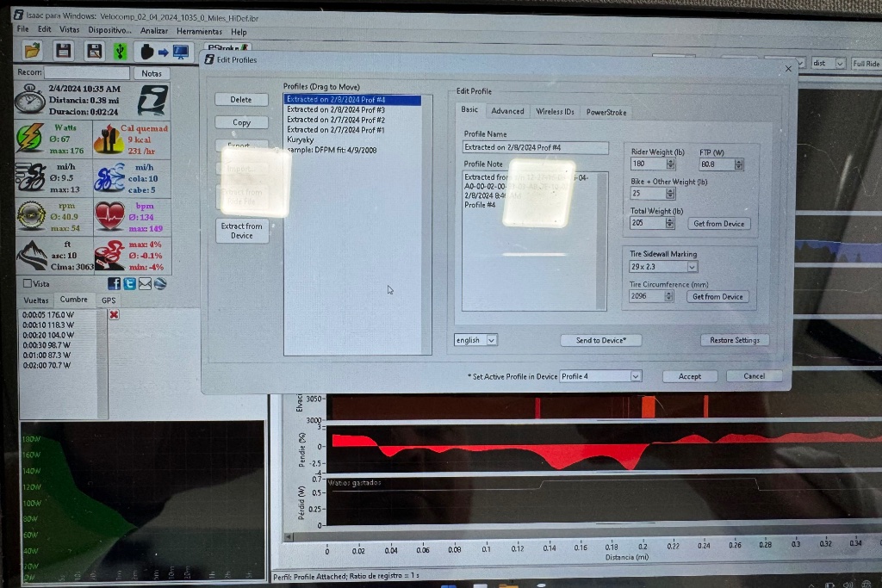Click the Bike + Other Weight spinner
The image size is (882, 588).
coord(670,194)
